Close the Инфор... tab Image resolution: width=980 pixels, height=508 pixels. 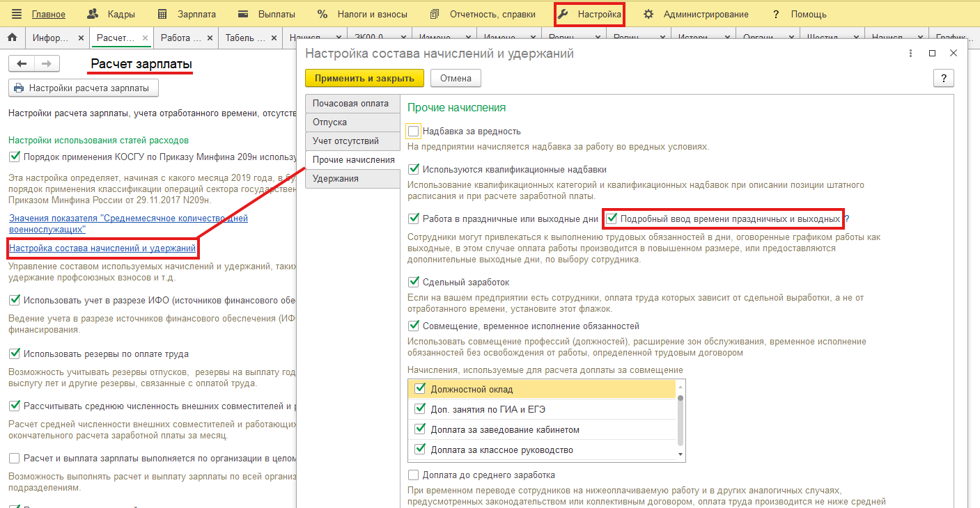[x=81, y=38]
